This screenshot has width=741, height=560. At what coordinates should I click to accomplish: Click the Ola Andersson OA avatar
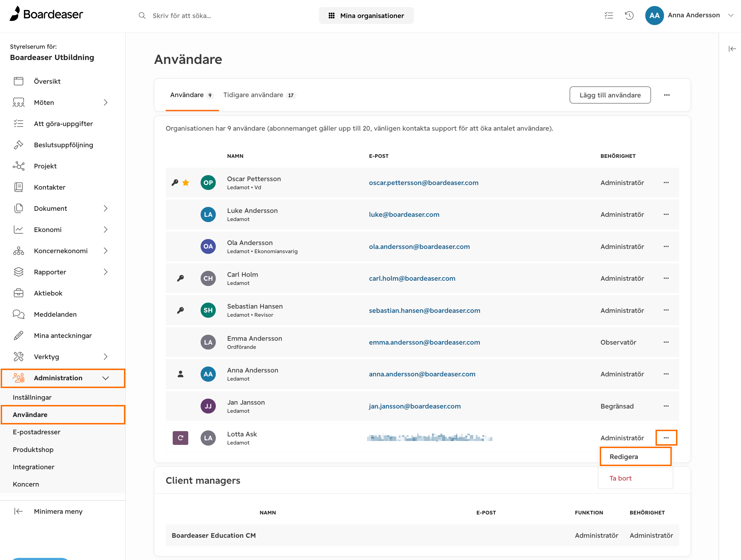click(208, 246)
